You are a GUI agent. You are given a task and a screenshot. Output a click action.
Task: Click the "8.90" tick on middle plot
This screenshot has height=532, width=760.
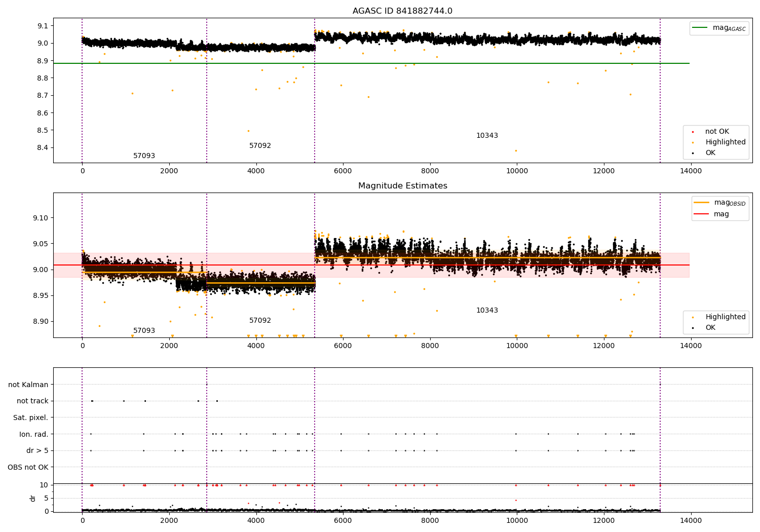click(41, 322)
